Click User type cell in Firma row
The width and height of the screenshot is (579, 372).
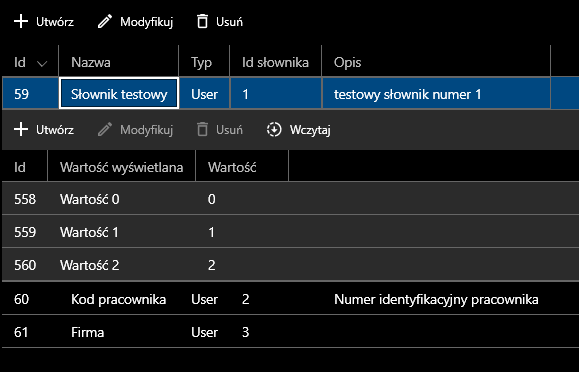204,332
